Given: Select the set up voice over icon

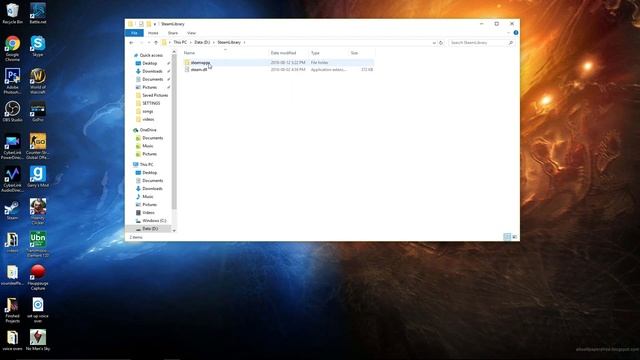Looking at the screenshot, I should coord(38,309).
